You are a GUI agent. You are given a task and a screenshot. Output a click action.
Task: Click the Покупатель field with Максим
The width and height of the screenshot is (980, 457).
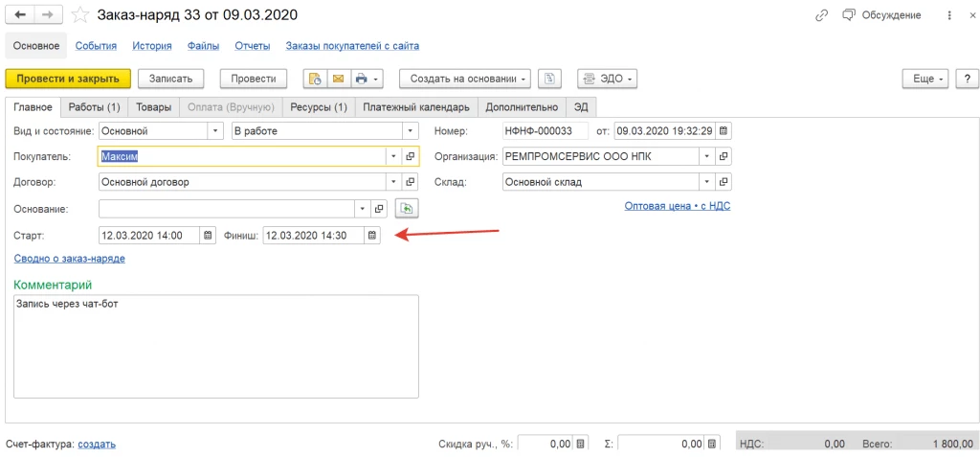242,156
